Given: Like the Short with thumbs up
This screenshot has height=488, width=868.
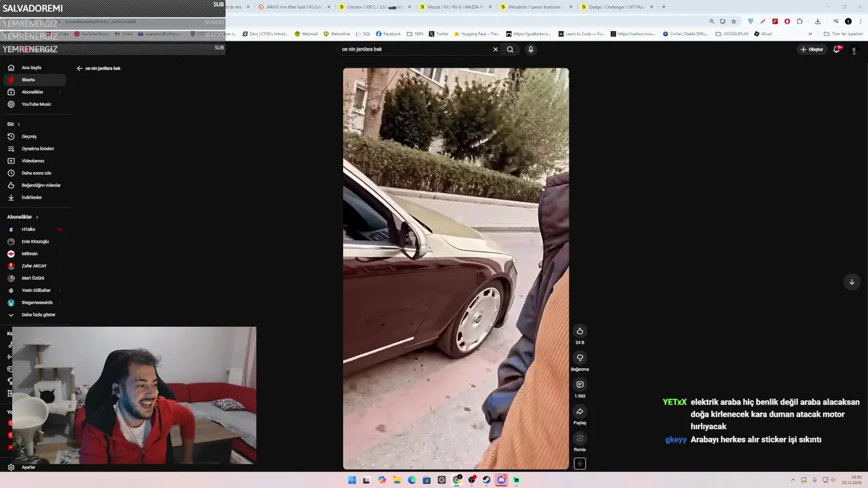Looking at the screenshot, I should click(580, 331).
